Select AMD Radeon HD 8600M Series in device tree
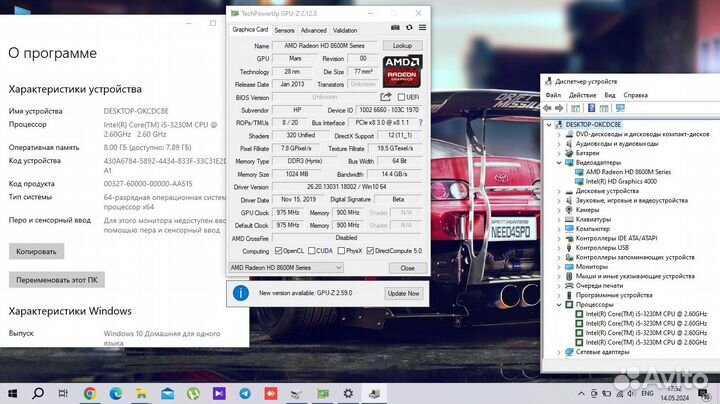Image resolution: width=720 pixels, height=404 pixels. (x=628, y=172)
